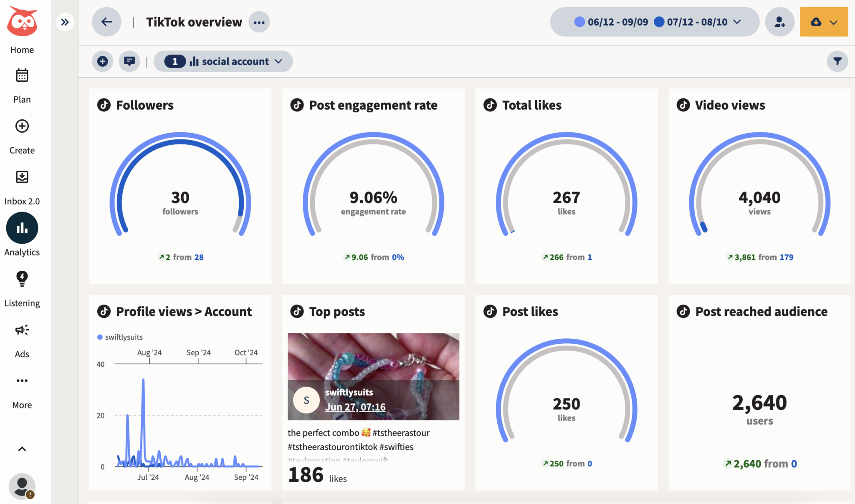Click the 2 from 28 comparison text
The height and width of the screenshot is (504, 855).
pyautogui.click(x=181, y=257)
